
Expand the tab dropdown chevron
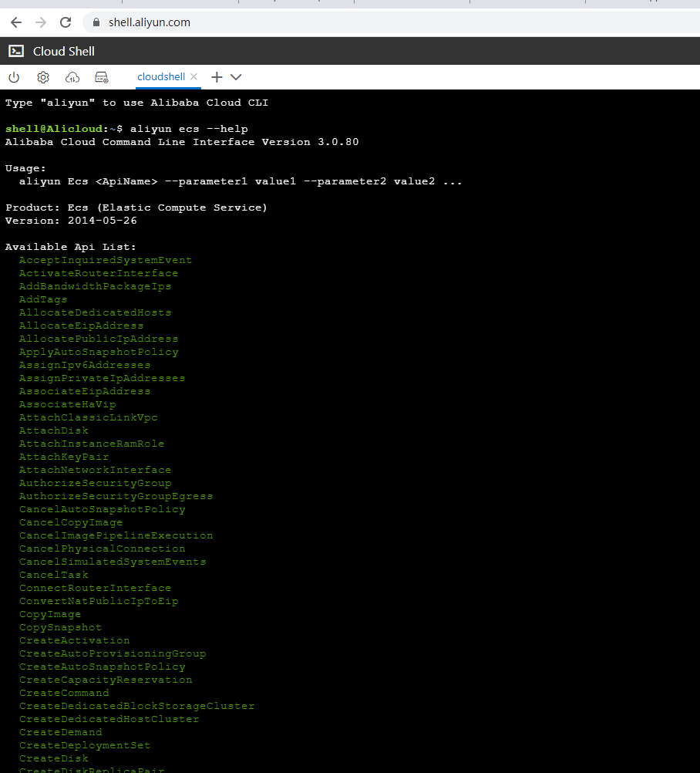pyautogui.click(x=236, y=77)
